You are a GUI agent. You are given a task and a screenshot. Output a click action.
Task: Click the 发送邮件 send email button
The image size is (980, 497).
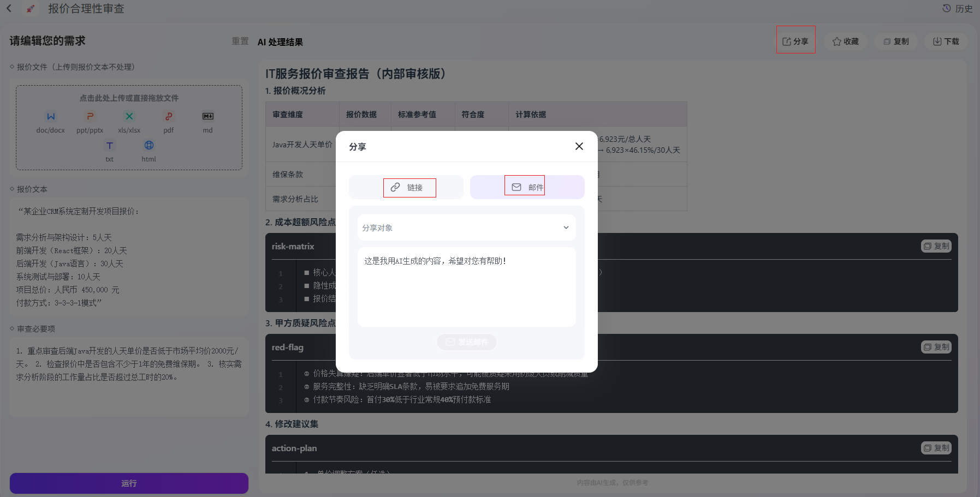pyautogui.click(x=467, y=342)
